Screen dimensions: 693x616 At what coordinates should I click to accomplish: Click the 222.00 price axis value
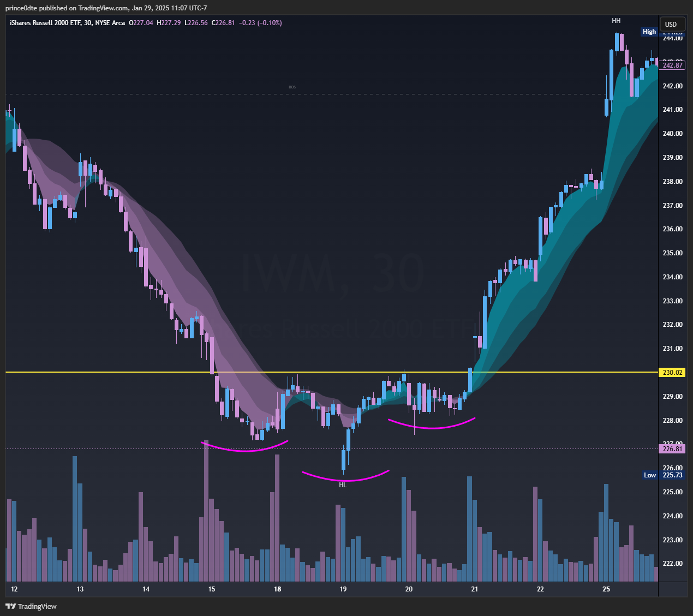(x=672, y=564)
